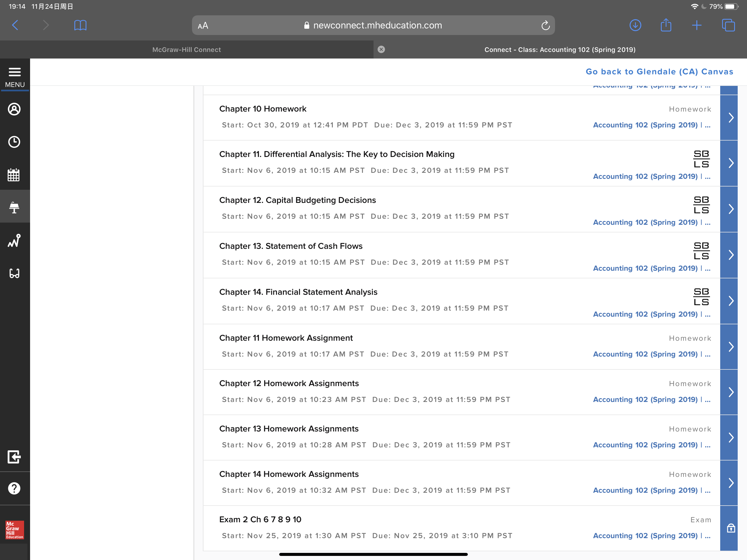The image size is (747, 560).
Task: Tap the reload page icon
Action: (x=545, y=25)
